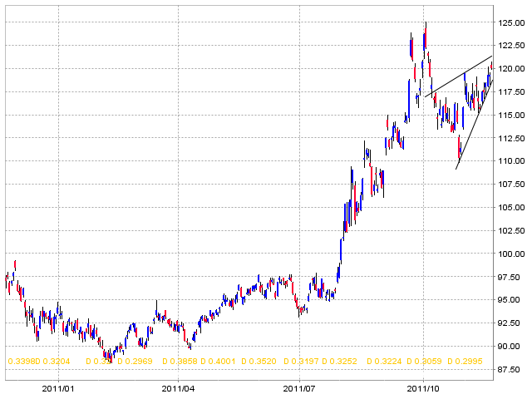This screenshot has height=399, width=532.
Task: Click the yellow D 0.3252 label
Action: tap(339, 362)
